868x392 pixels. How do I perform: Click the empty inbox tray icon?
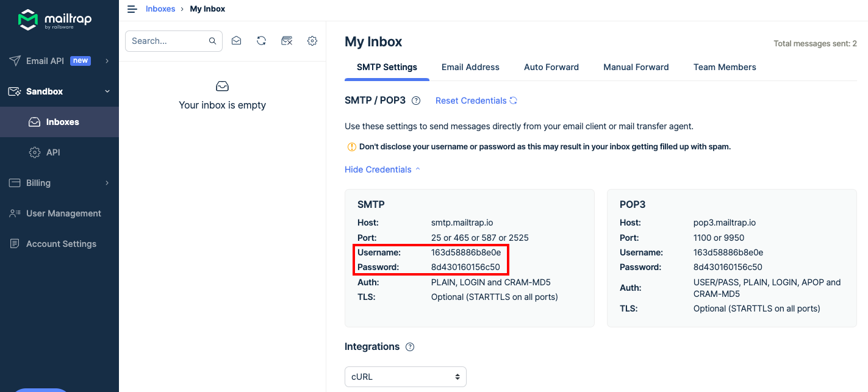(x=223, y=86)
